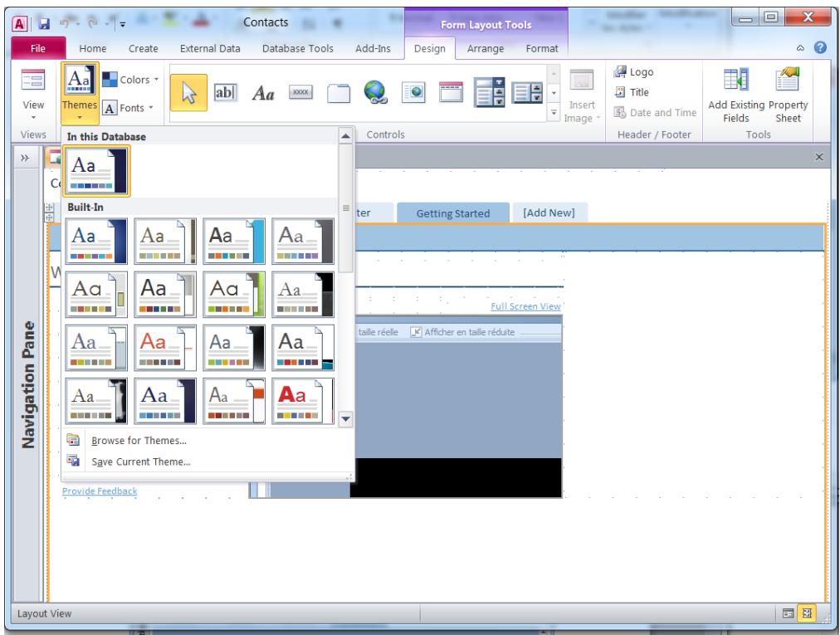Image resolution: width=840 pixels, height=635 pixels.
Task: Click Date and Time button
Action: [655, 113]
